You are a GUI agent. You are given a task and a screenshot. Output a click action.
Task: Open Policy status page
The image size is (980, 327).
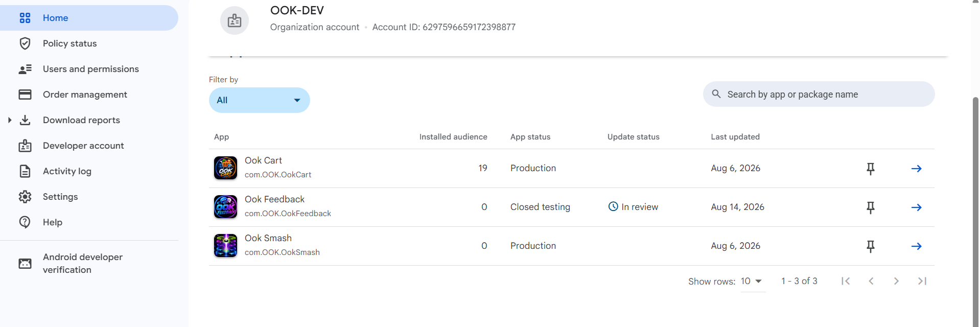(x=89, y=43)
